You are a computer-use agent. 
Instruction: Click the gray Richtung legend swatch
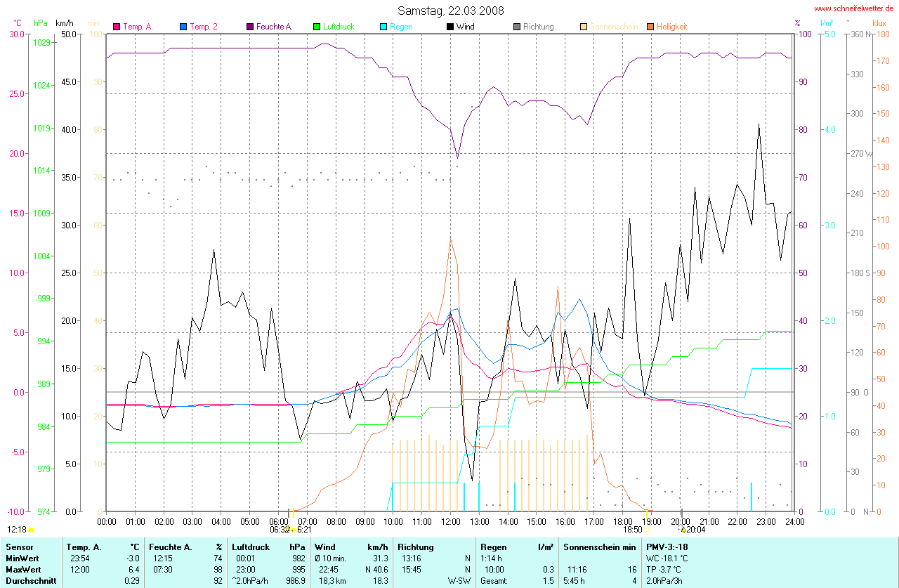click(517, 27)
